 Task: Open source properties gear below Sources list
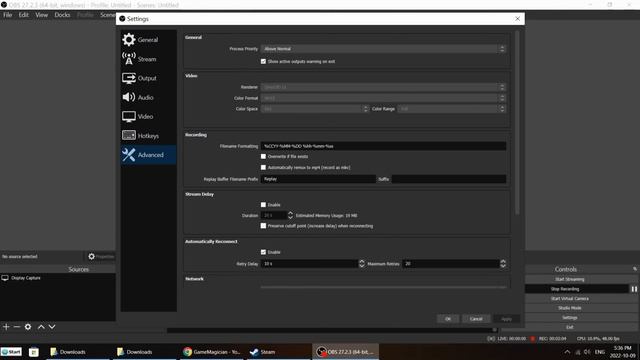(x=28, y=327)
